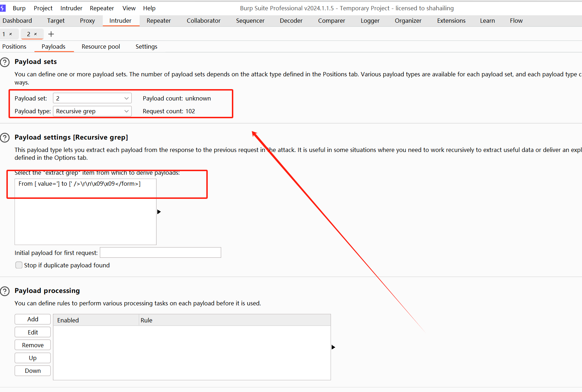Open Payload sets help icon

(5, 62)
